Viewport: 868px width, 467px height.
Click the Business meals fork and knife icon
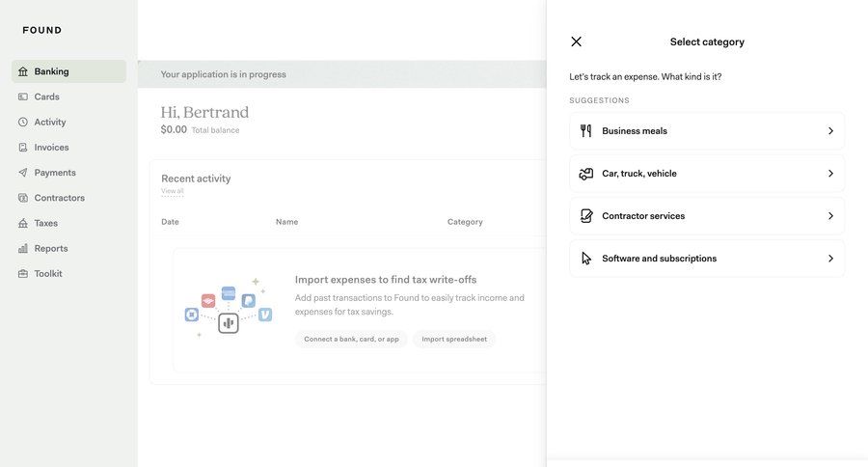[586, 130]
